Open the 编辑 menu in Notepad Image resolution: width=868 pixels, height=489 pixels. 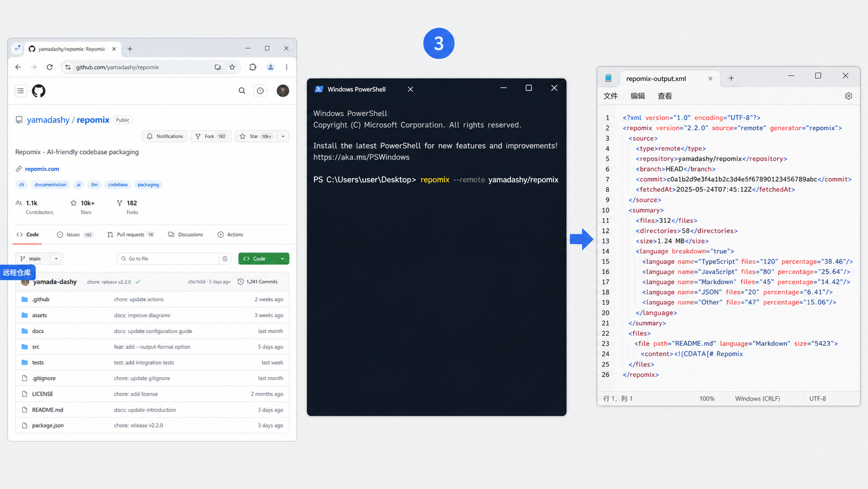pyautogui.click(x=638, y=96)
